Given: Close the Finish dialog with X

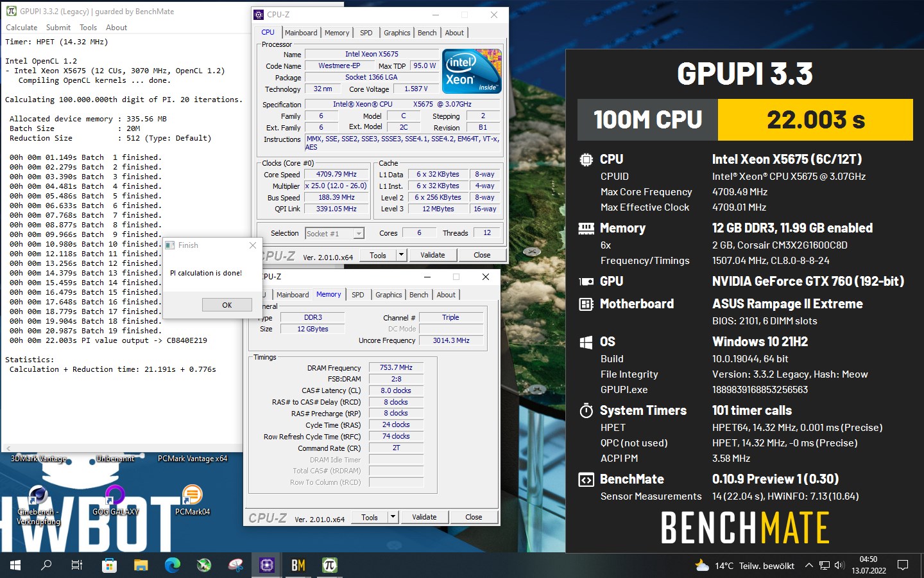Looking at the screenshot, I should click(252, 245).
